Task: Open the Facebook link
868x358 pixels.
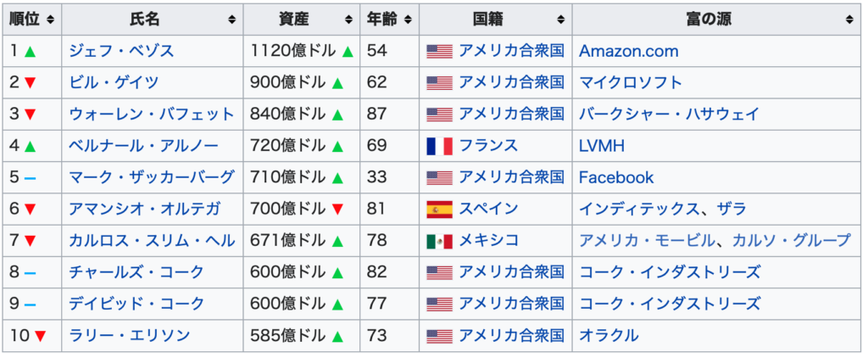Action: 616,177
